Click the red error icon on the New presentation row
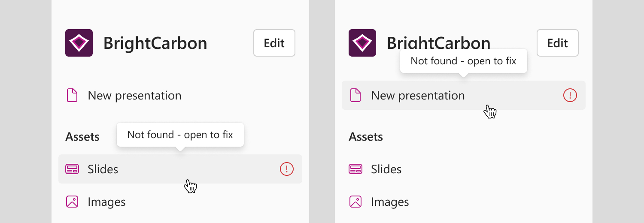 570,95
